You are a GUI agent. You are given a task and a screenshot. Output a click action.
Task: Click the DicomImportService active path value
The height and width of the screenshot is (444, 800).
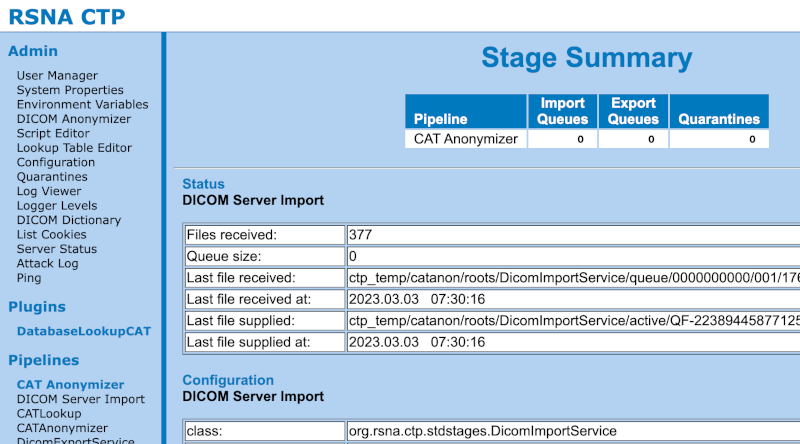pos(574,320)
